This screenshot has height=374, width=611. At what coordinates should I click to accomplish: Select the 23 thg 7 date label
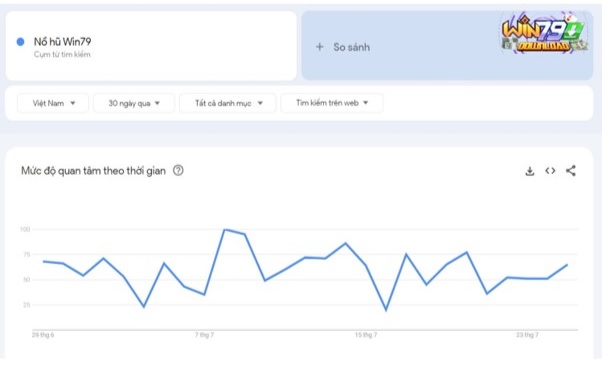pyautogui.click(x=527, y=335)
